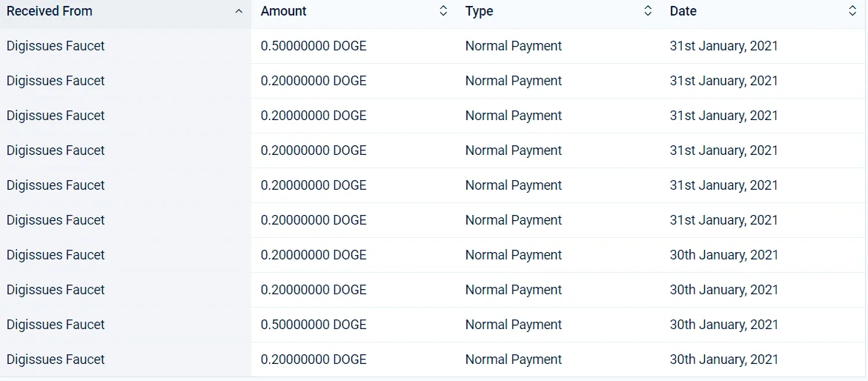Select the first 0.50000000 DOGE amount
This screenshot has height=381, width=868.
pos(314,46)
